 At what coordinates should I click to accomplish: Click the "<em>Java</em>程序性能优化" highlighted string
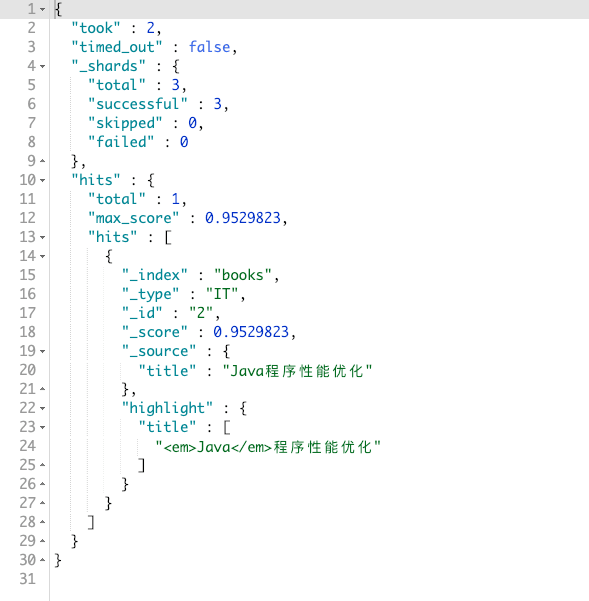point(268,447)
